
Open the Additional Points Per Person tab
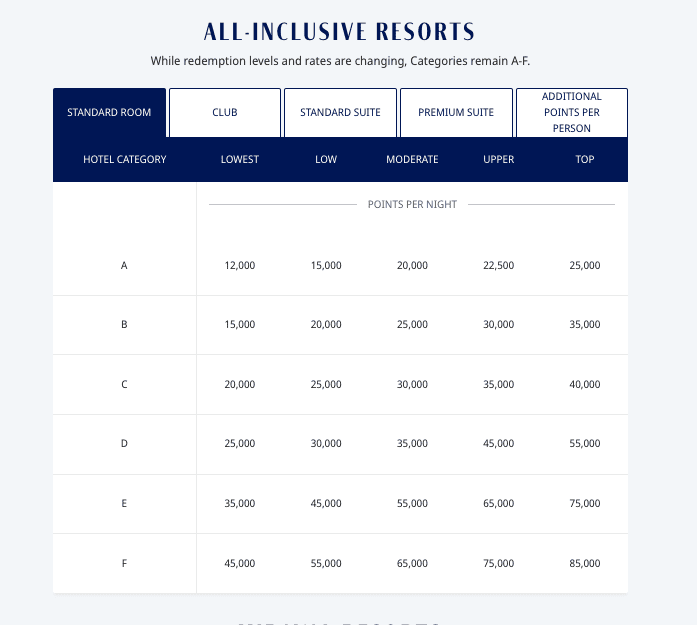click(x=571, y=113)
